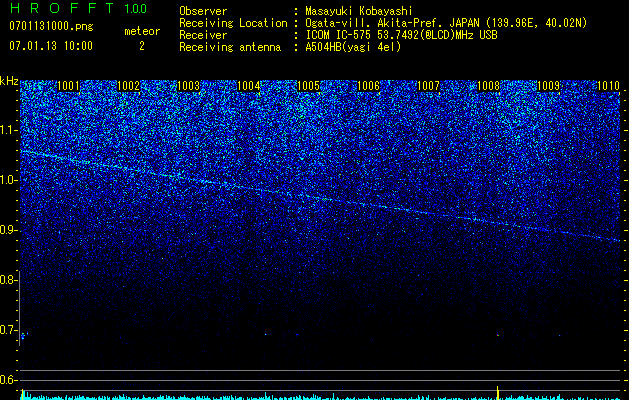The height and width of the screenshot is (400, 629).
Task: Click time marker 1003
Action: point(188,86)
